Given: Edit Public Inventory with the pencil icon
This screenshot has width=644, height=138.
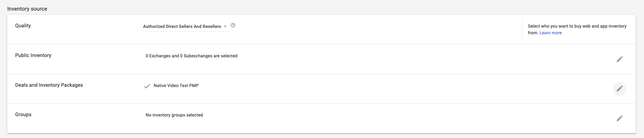Looking at the screenshot, I should pos(619,59).
